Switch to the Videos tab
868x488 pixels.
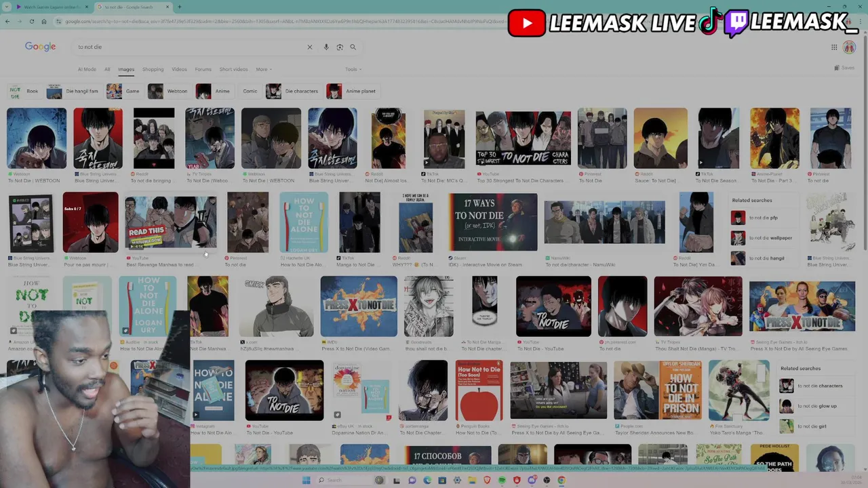pyautogui.click(x=179, y=69)
